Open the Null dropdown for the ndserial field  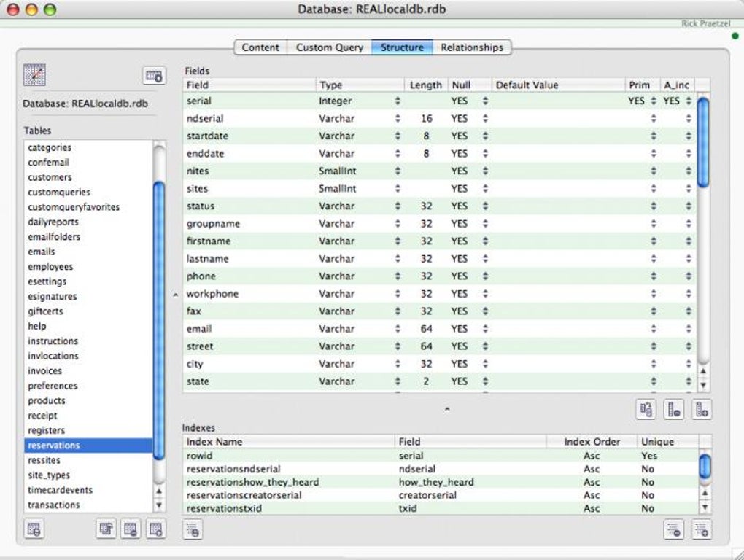click(485, 119)
